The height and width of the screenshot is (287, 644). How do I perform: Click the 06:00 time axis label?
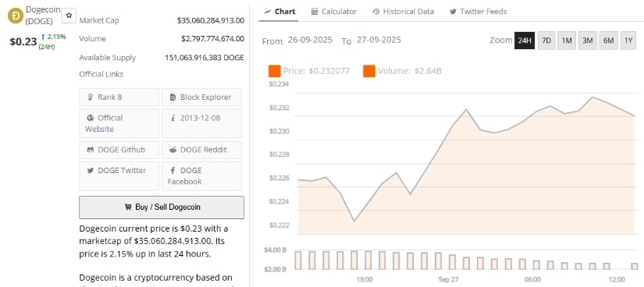[532, 279]
